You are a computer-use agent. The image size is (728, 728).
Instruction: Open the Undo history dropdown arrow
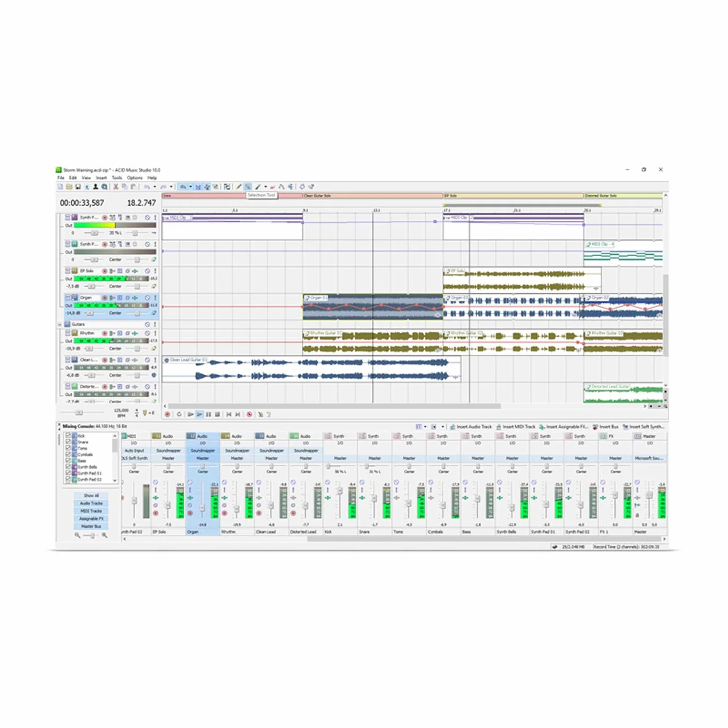(x=155, y=187)
